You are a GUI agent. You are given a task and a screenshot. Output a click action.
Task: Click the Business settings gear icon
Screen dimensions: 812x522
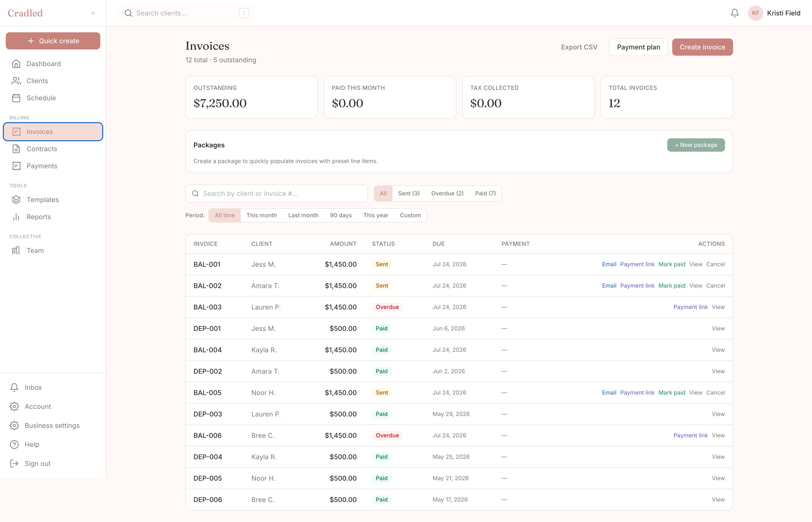click(x=14, y=425)
